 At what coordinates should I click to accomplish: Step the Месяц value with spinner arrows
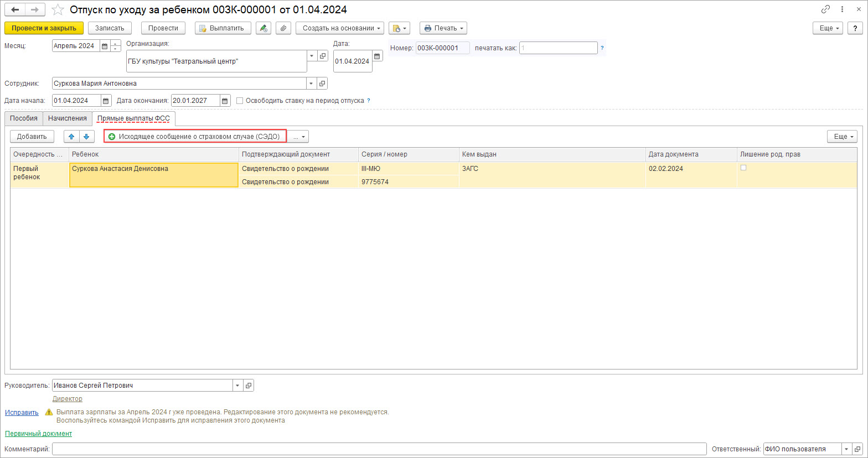pos(115,46)
